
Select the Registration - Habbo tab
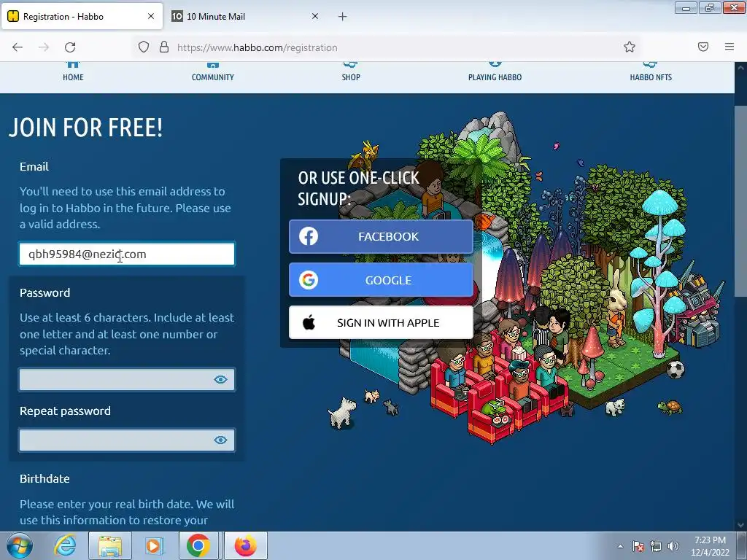[82, 17]
